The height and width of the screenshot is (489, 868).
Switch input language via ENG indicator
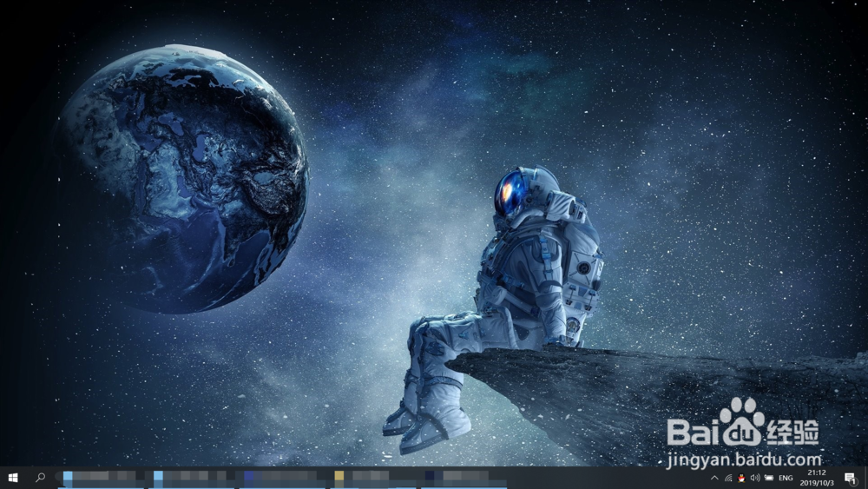coord(786,478)
